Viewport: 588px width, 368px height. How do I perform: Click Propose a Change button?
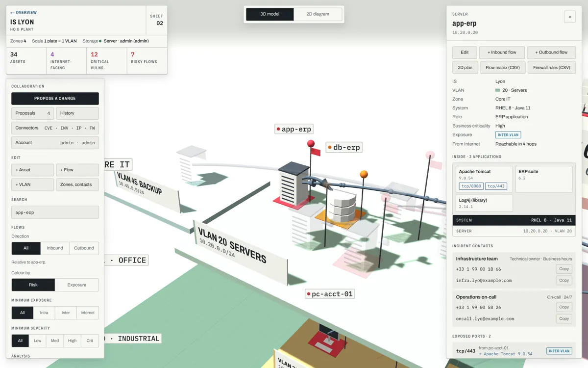55,98
